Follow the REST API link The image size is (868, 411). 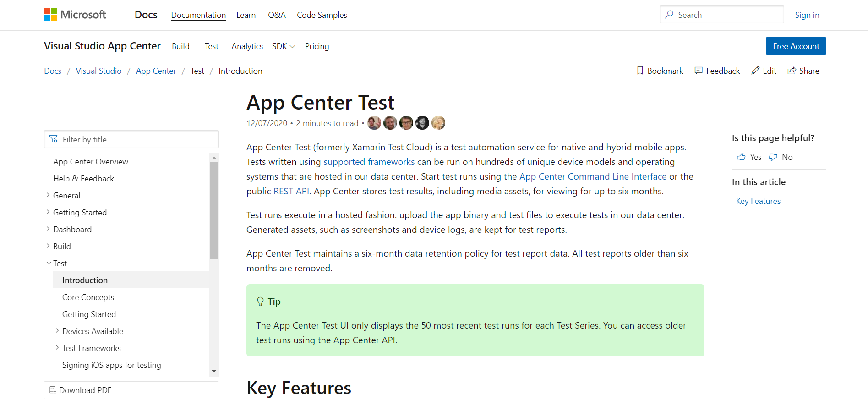pos(291,191)
